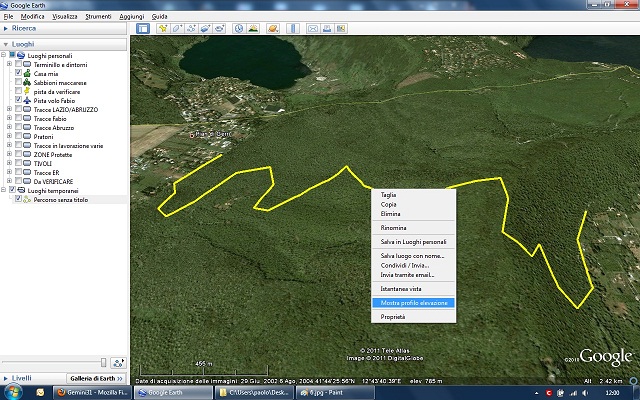Click the Luoghi temporanei folder icon
640x400 pixels.
tap(21, 191)
